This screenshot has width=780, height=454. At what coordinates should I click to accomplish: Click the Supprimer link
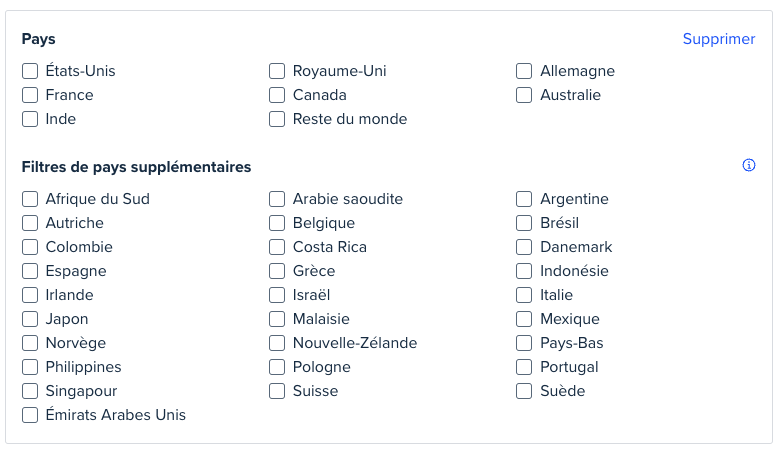(x=719, y=39)
